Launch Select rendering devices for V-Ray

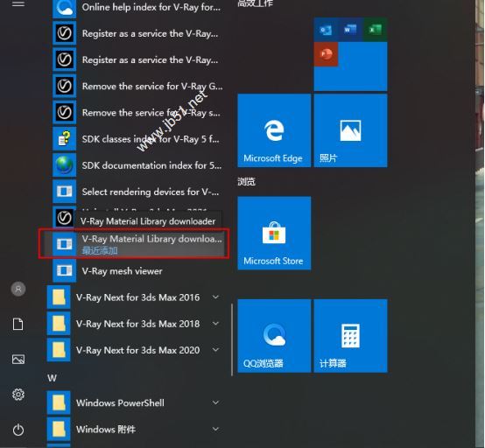(x=137, y=192)
